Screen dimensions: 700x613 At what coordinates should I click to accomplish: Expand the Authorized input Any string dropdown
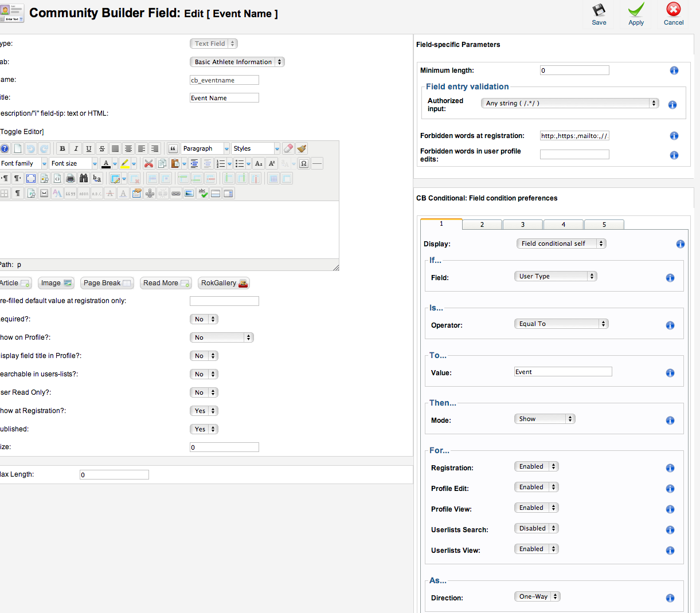pos(569,103)
